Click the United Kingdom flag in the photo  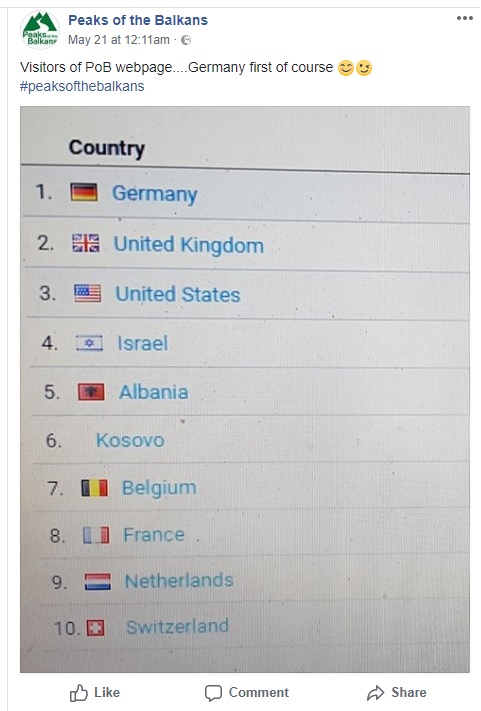pyautogui.click(x=86, y=243)
